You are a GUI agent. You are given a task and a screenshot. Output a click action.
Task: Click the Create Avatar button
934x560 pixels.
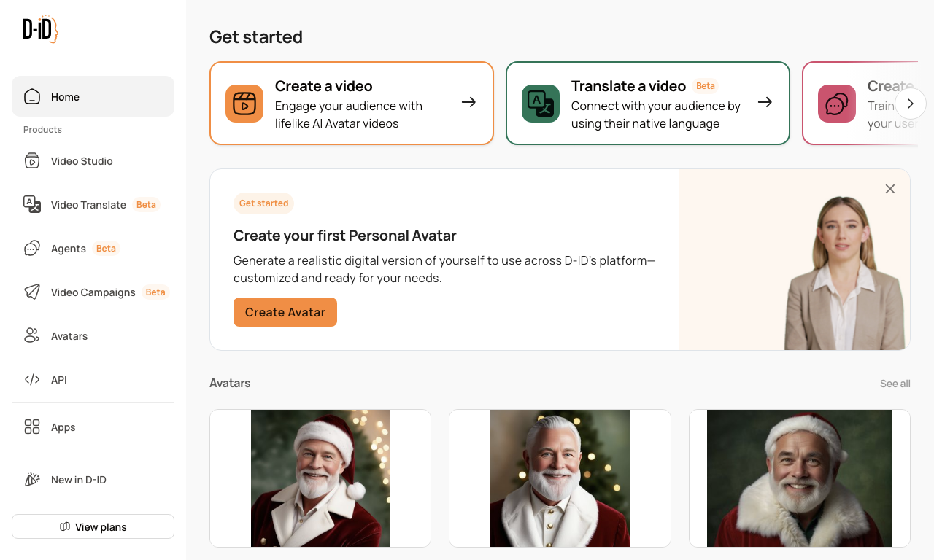click(285, 312)
